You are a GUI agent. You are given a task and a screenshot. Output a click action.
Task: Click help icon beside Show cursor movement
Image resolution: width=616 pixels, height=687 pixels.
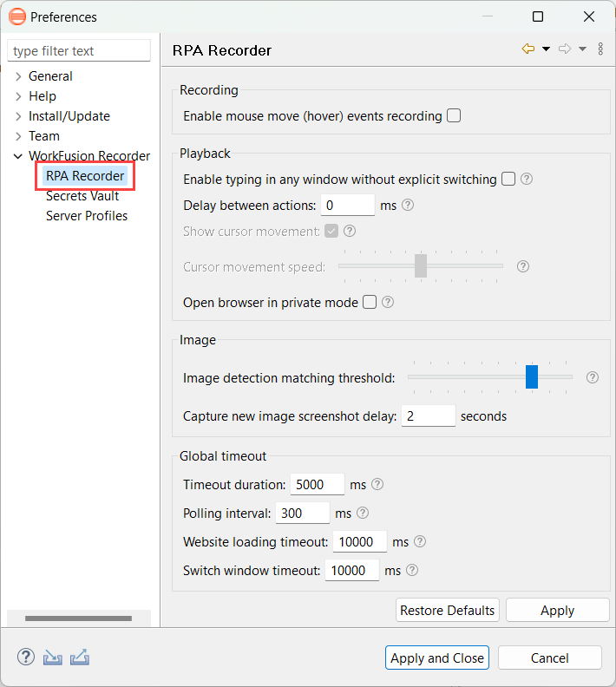tap(349, 231)
